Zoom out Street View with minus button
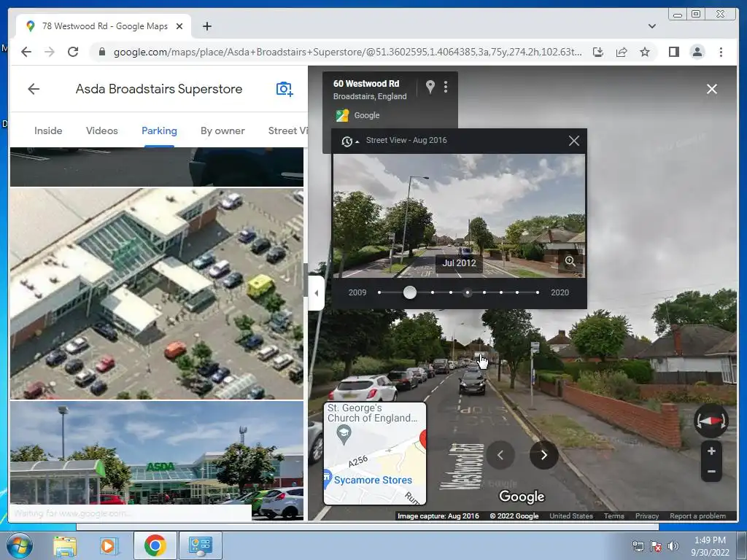The image size is (747, 560). point(711,472)
